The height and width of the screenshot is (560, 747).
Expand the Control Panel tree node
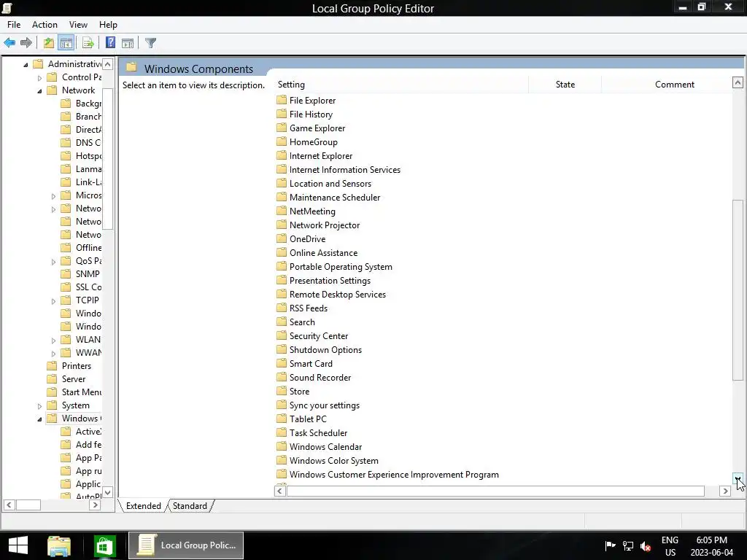coord(39,77)
